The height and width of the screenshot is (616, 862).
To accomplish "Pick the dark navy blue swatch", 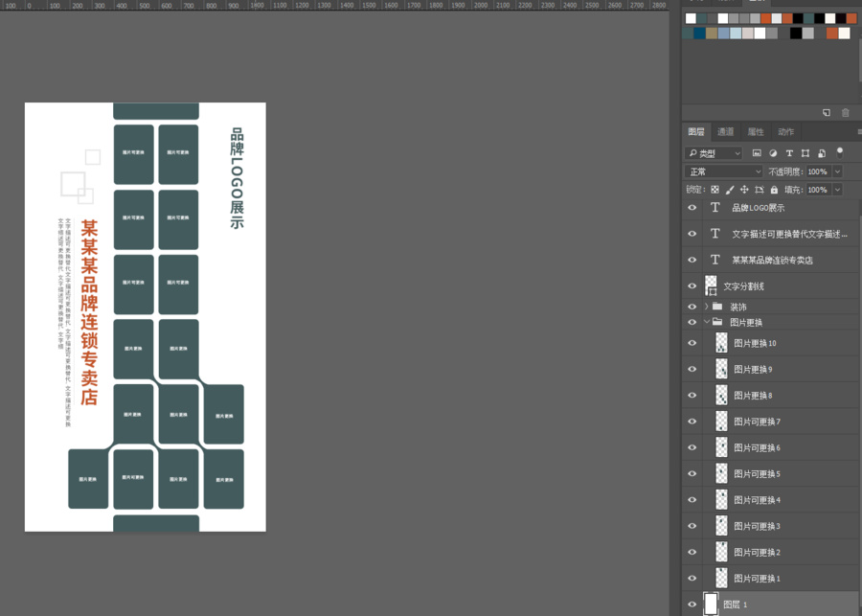I will pyautogui.click(x=699, y=33).
